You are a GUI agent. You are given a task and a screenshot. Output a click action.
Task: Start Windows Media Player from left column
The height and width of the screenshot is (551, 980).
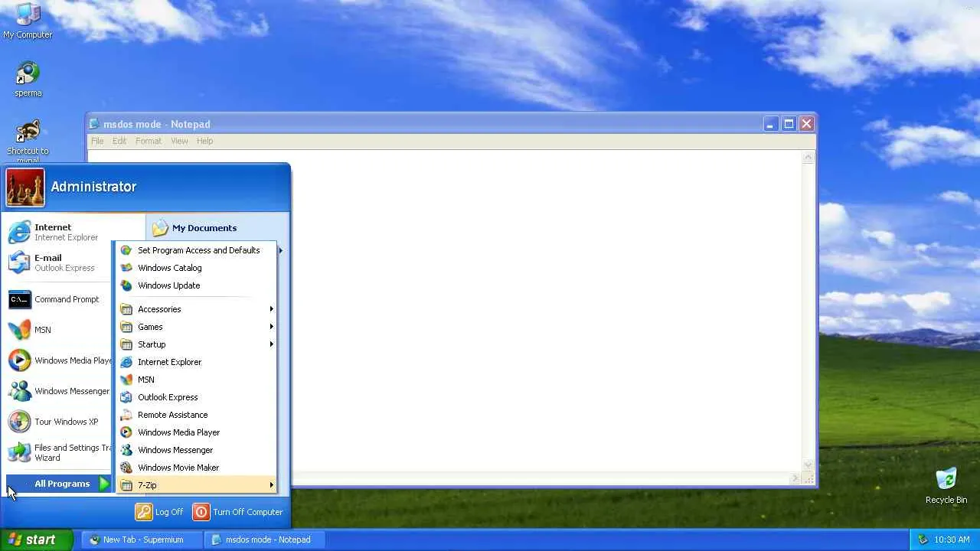(x=59, y=360)
